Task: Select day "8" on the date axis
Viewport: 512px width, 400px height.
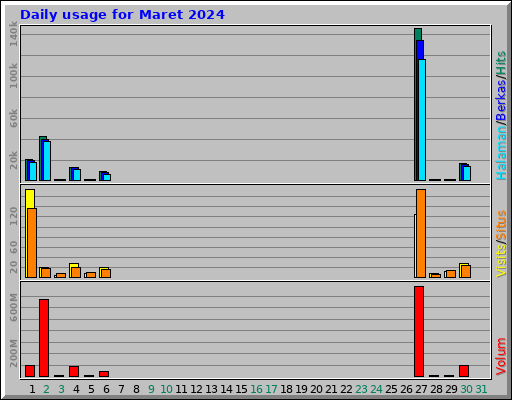Action: [x=136, y=389]
